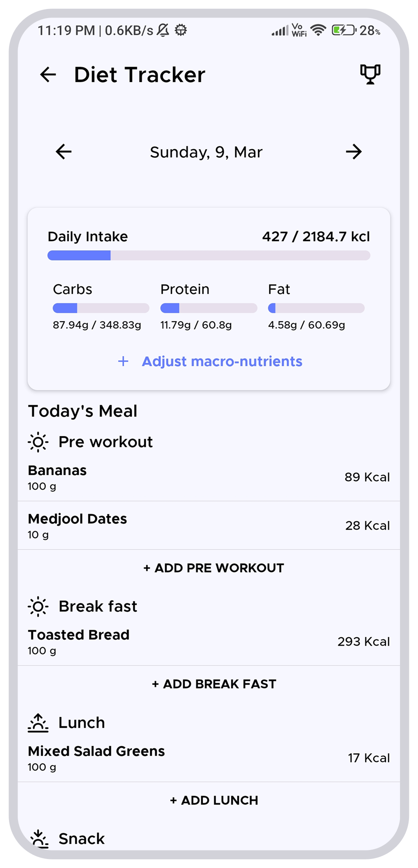The image size is (418, 868).
Task: Tap the plus icon beside Adjust macro-nutrients
Action: tap(123, 361)
